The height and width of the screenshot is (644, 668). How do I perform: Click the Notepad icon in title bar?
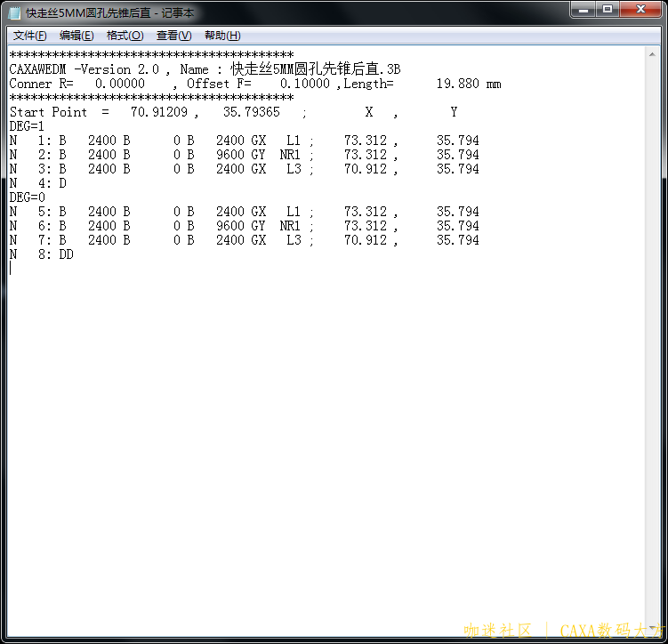[14, 13]
